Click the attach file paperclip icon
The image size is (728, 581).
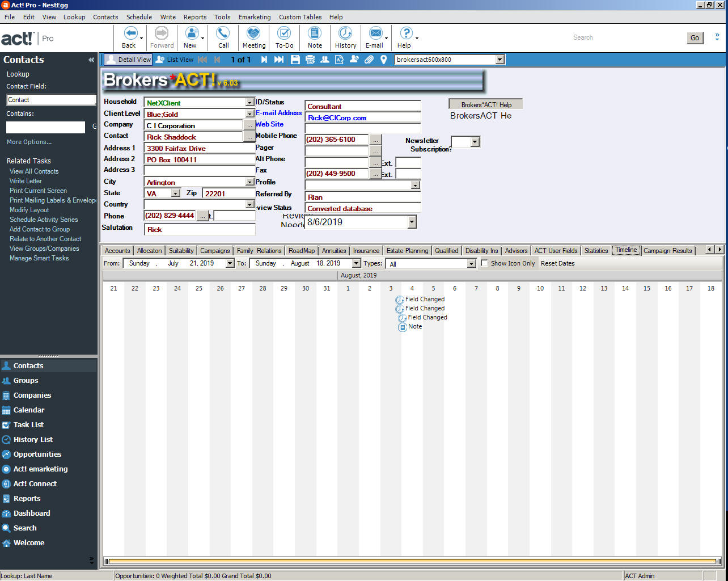[x=369, y=60]
